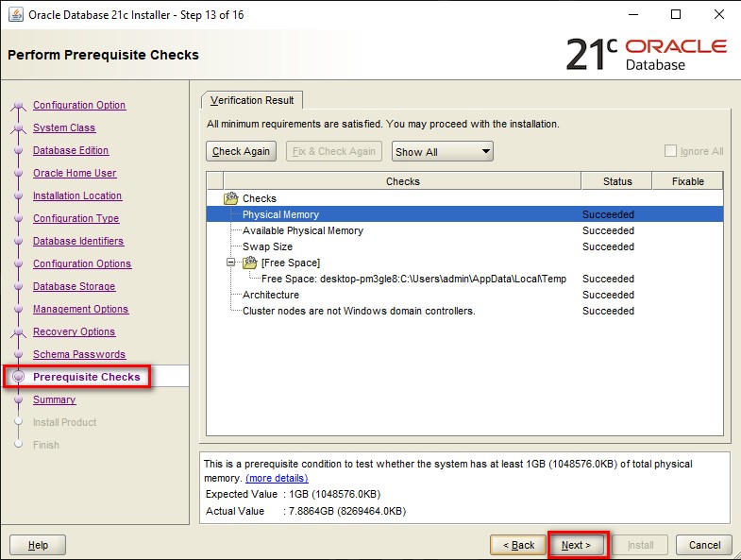Click the Recovery Options step bullet icon
This screenshot has width=741, height=560.
(x=19, y=332)
